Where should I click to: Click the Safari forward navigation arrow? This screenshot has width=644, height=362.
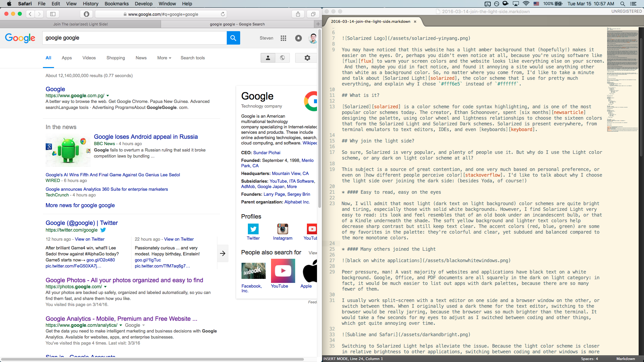[x=39, y=14]
